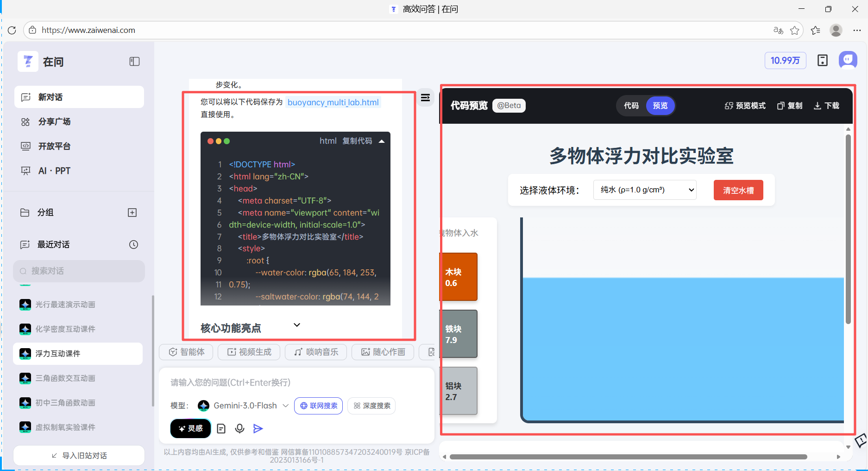Click the 搜索对话 search input field
The height and width of the screenshot is (471, 868).
point(79,271)
